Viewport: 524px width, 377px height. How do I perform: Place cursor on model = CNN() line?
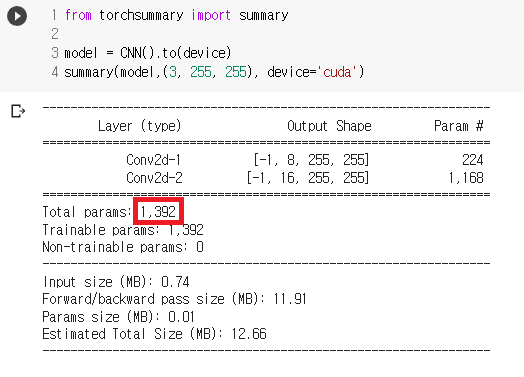pos(147,53)
